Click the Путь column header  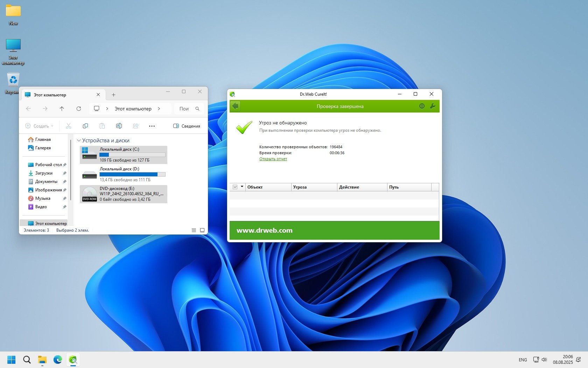coord(409,187)
